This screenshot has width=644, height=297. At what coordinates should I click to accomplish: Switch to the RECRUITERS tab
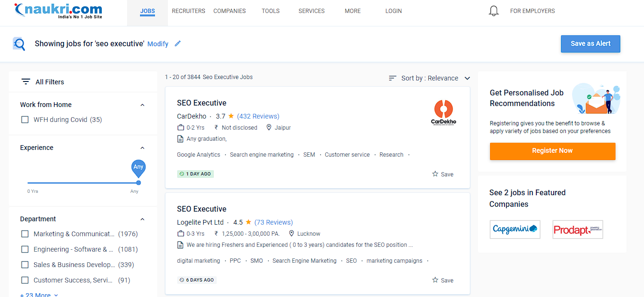tap(188, 11)
